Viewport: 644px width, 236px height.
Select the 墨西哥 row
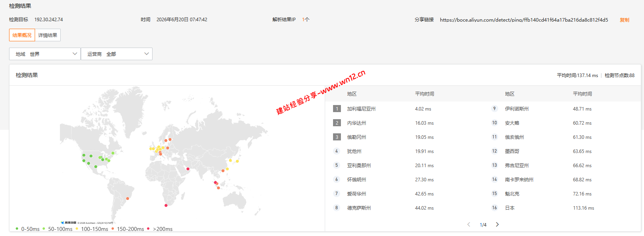coord(562,151)
